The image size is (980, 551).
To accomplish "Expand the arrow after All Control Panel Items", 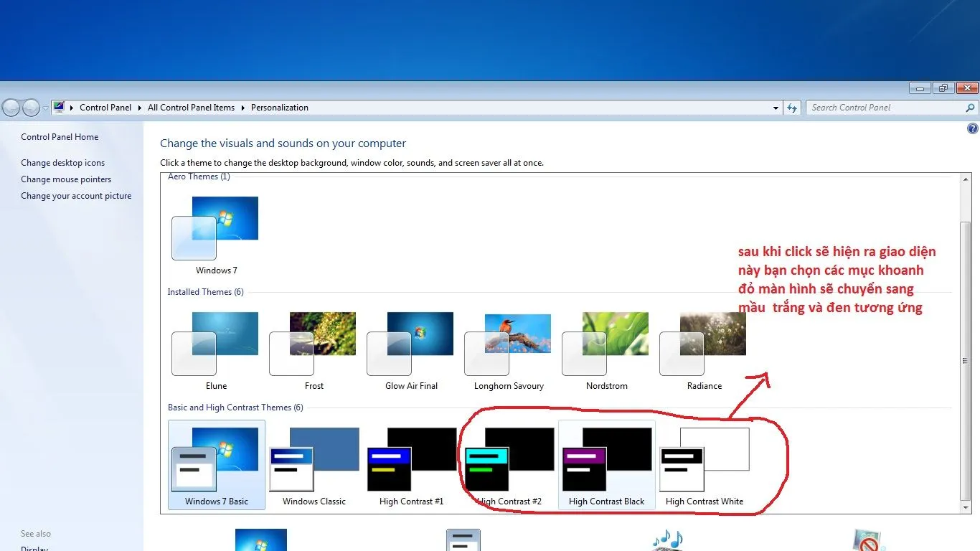I will [x=242, y=108].
